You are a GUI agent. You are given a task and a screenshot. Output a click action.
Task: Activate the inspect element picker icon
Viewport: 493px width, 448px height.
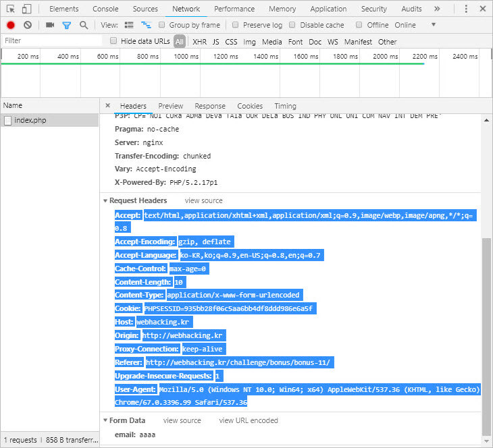coord(11,9)
